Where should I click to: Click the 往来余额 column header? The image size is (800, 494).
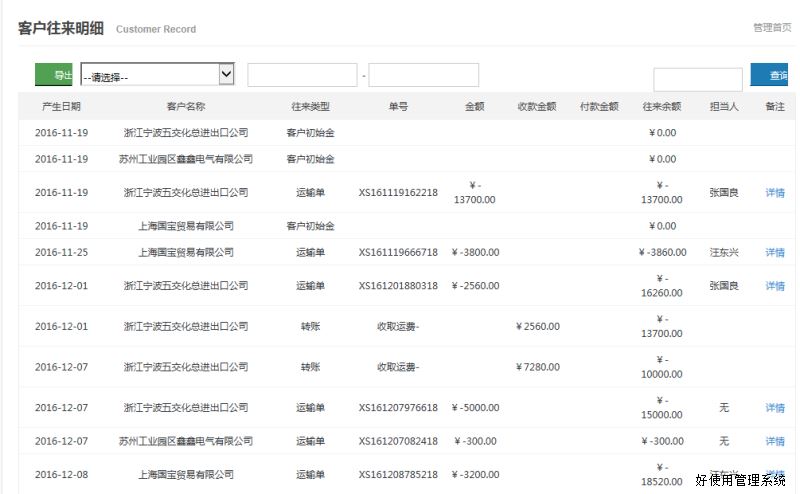pos(661,106)
